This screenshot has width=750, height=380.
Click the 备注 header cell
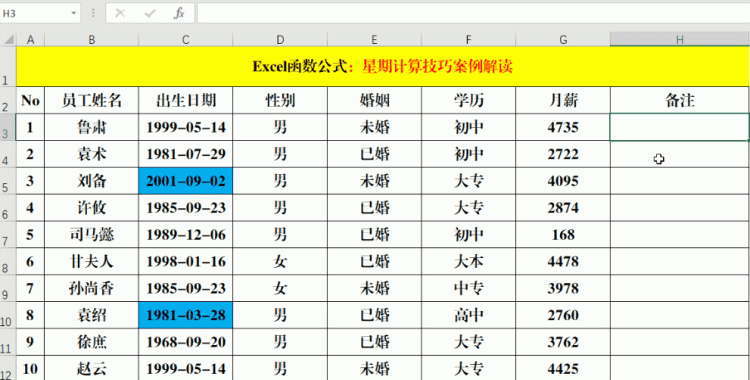680,100
